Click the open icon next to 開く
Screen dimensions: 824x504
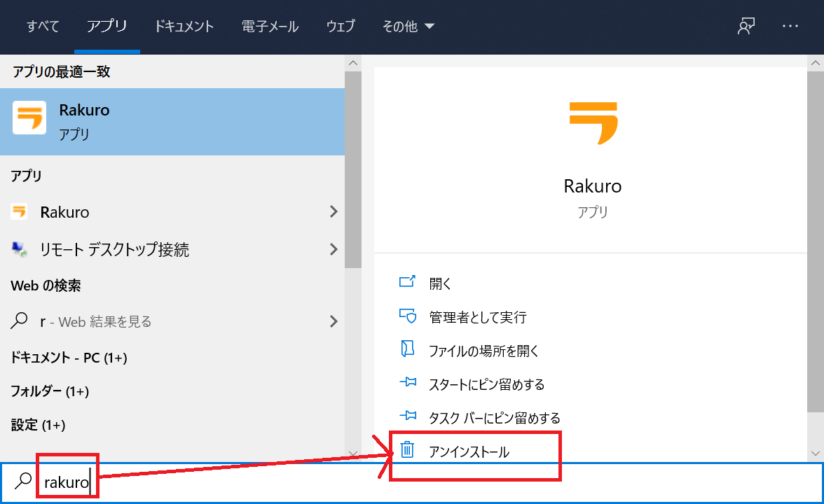point(407,283)
